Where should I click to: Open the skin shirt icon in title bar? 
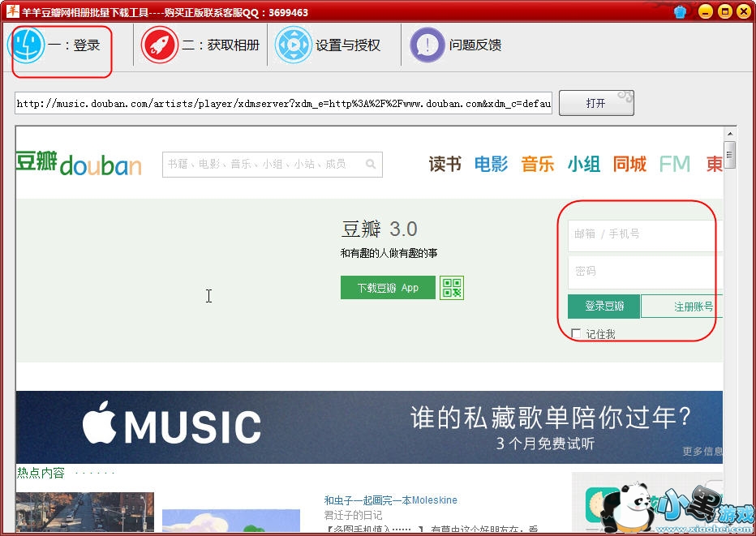(x=681, y=11)
